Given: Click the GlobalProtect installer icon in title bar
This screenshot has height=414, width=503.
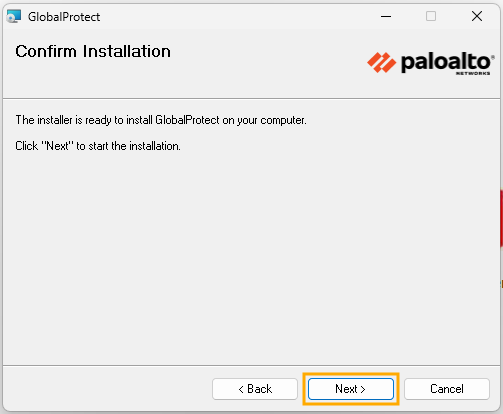Looking at the screenshot, I should click(x=14, y=16).
